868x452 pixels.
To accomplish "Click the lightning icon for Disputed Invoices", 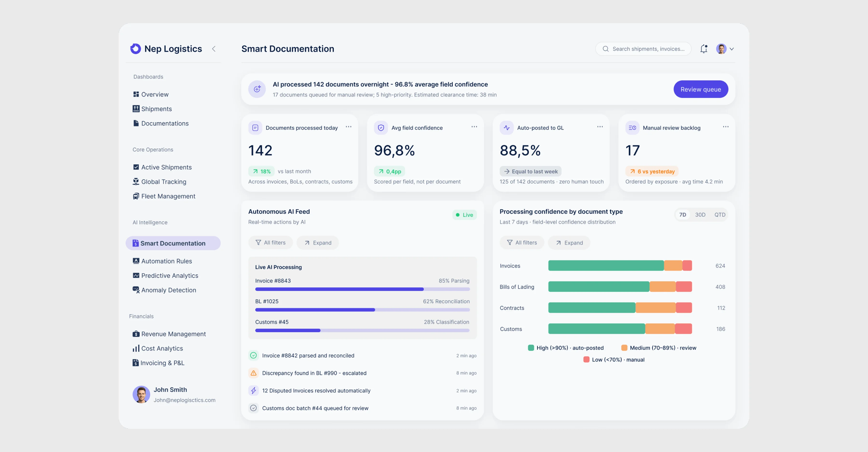I will click(x=253, y=391).
